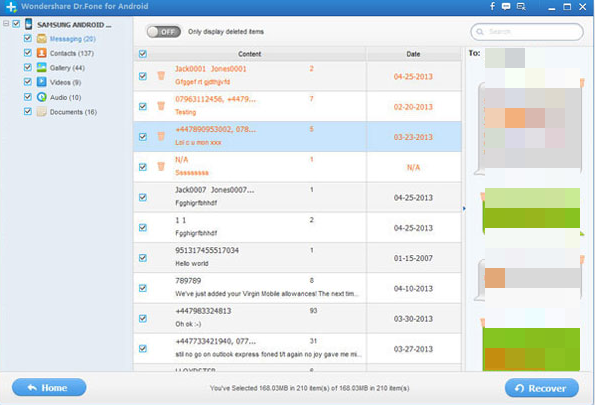
Task: Select sender +447983324813
Action: coord(203,311)
